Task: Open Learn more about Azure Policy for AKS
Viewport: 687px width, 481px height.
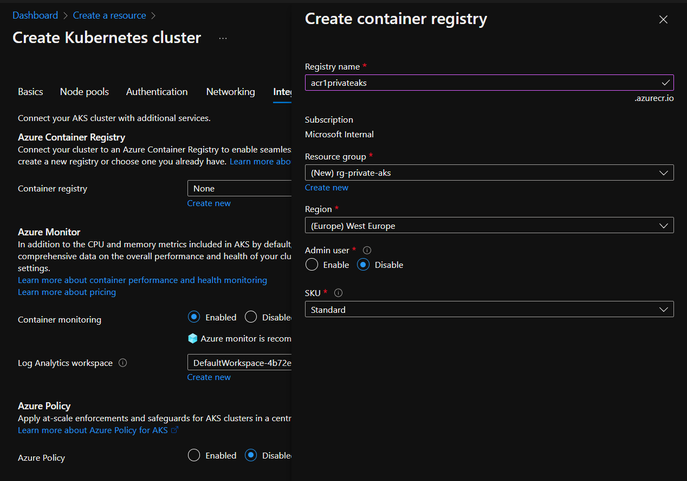Action: [92, 430]
